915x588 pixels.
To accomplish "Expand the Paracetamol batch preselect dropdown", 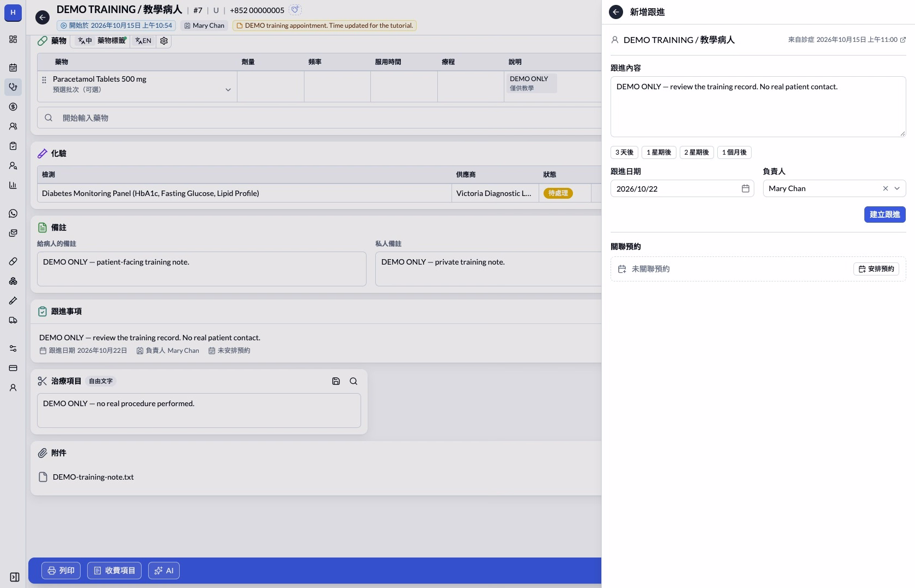I will pyautogui.click(x=228, y=90).
